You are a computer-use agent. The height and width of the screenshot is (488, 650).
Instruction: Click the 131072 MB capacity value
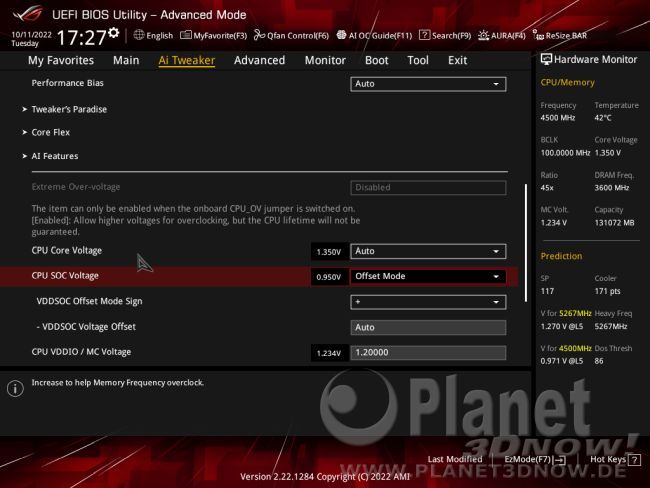tap(614, 223)
